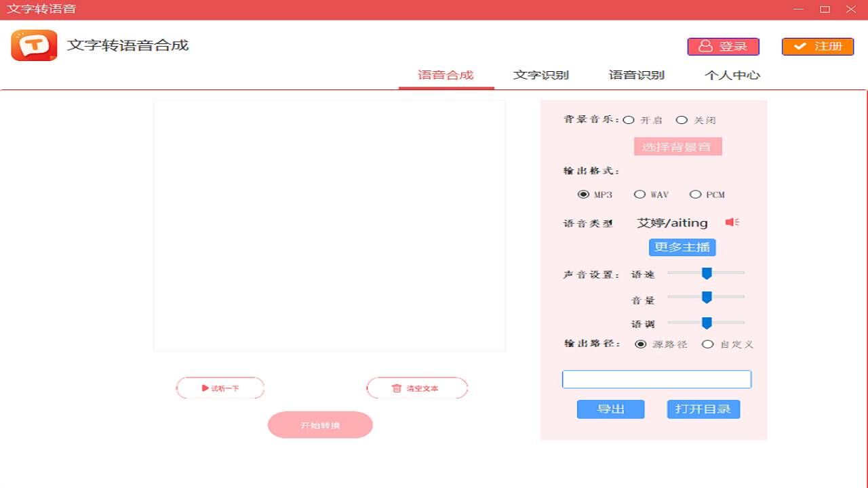Click the person icon in the 登录 button
868x488 pixels.
click(705, 46)
